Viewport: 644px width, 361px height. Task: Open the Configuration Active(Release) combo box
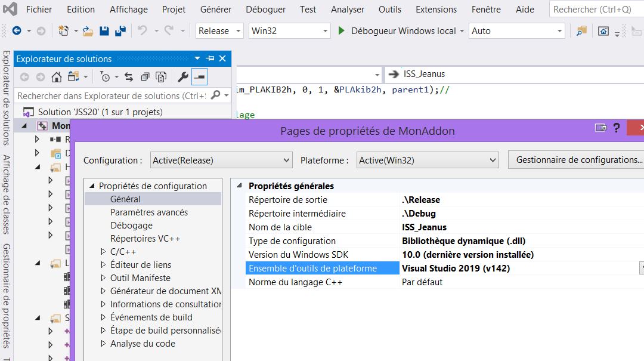[x=221, y=161]
